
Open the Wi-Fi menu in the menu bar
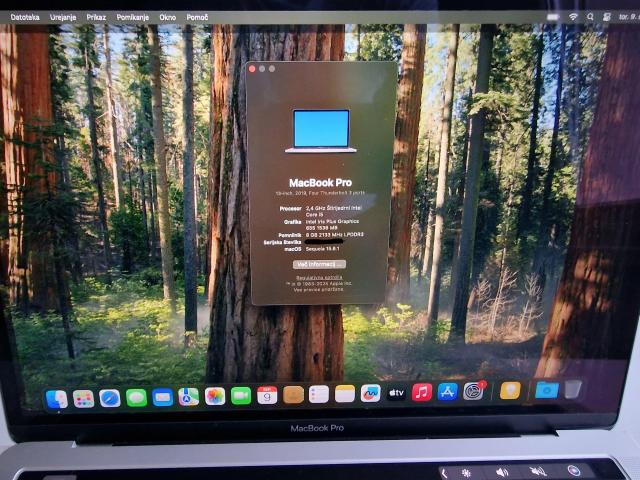coord(573,17)
